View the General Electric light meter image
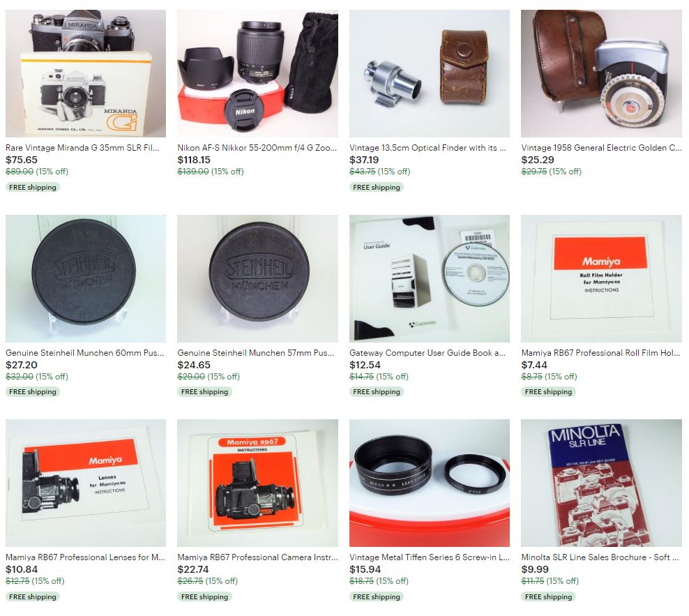The height and width of the screenshot is (616, 689). tap(601, 73)
